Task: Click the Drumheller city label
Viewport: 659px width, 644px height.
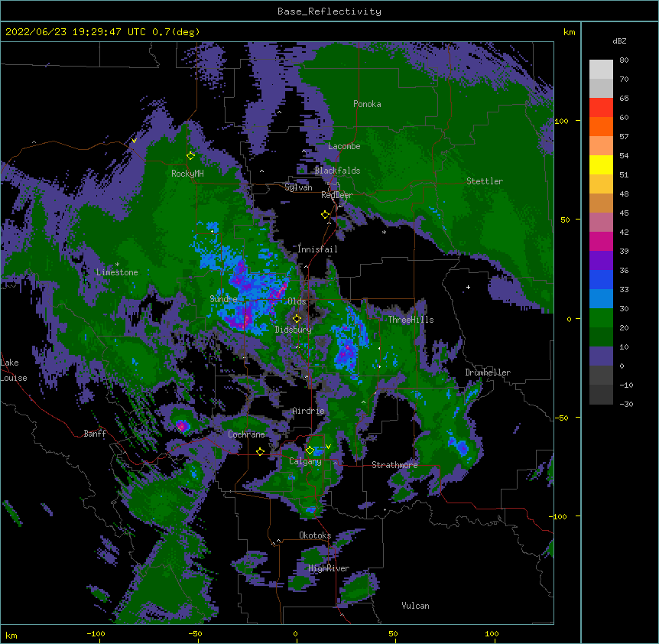Action: tap(488, 372)
